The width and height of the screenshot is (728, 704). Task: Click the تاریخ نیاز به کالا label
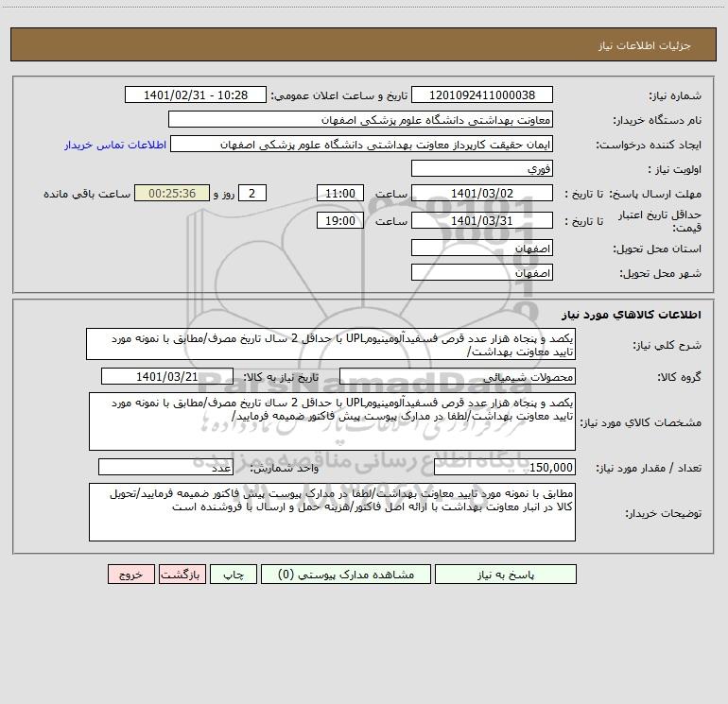[281, 377]
